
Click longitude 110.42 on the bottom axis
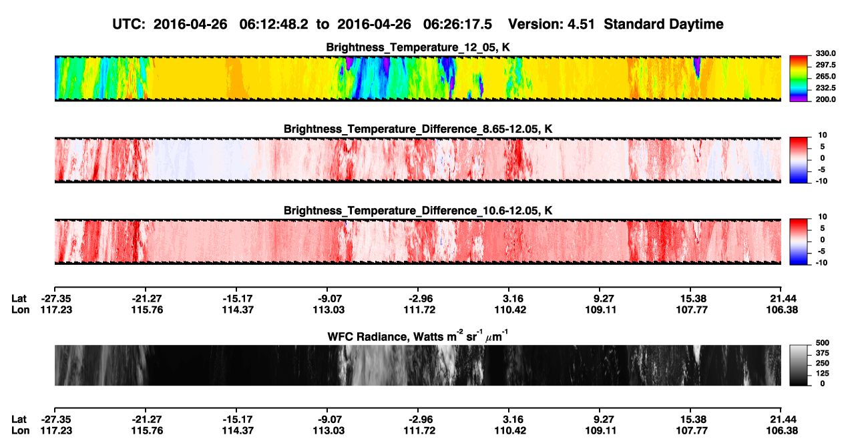click(509, 430)
